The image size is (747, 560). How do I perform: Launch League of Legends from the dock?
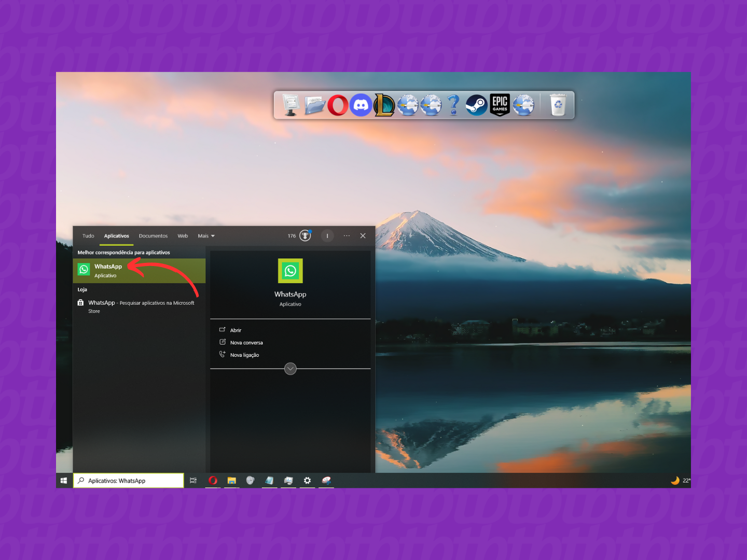click(384, 105)
